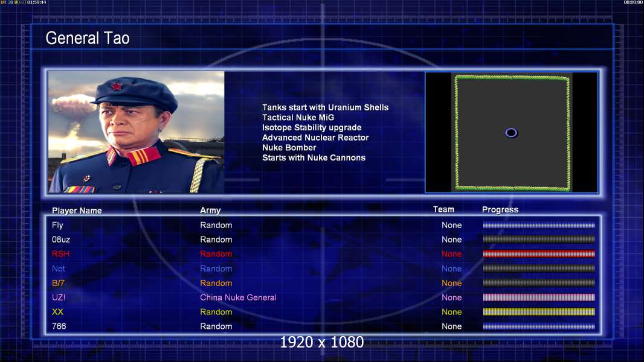Click team None in Not's row
This screenshot has width=644, height=362.
pos(452,268)
